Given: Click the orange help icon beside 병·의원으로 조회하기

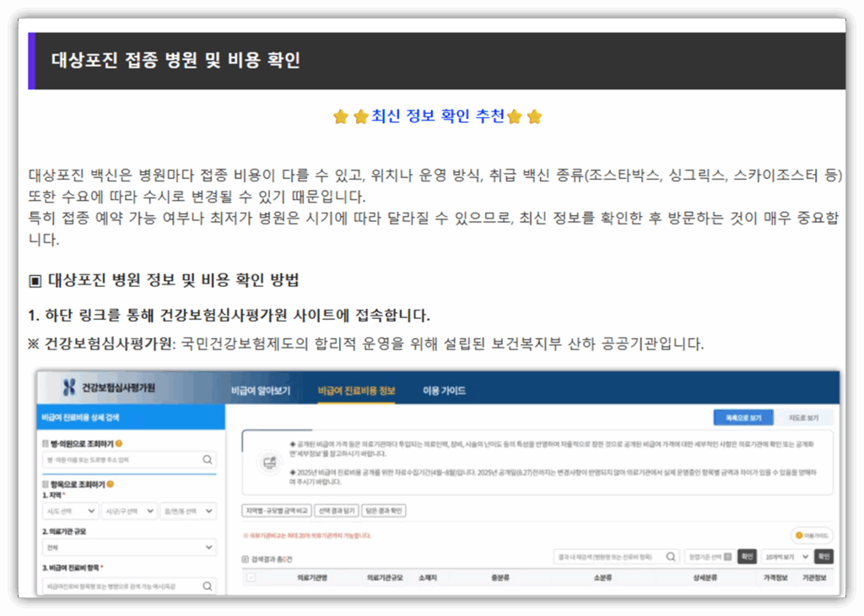Looking at the screenshot, I should pyautogui.click(x=119, y=444).
